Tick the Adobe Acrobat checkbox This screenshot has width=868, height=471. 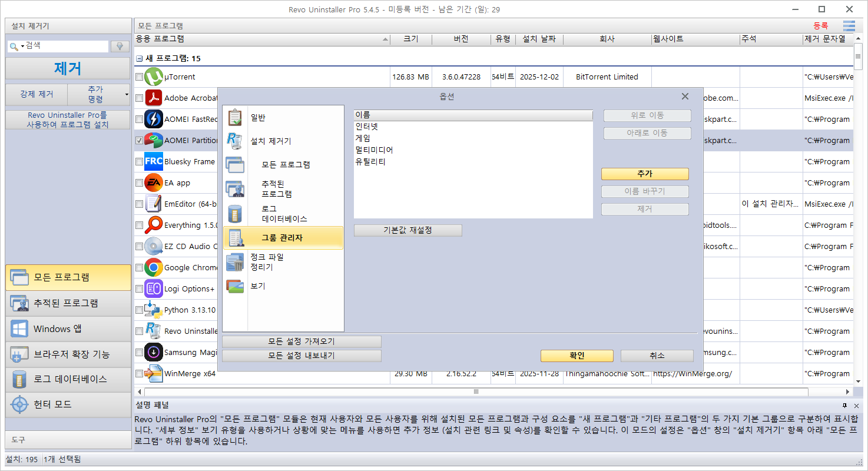[139, 98]
